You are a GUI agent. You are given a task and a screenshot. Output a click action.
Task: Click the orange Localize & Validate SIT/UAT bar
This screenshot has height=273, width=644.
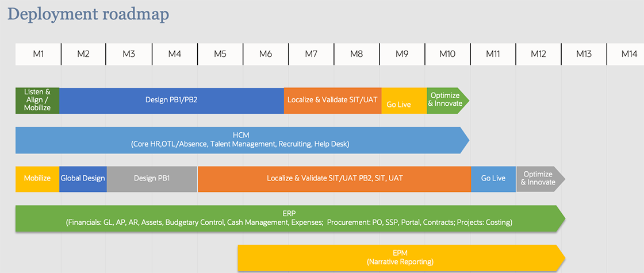pyautogui.click(x=332, y=100)
